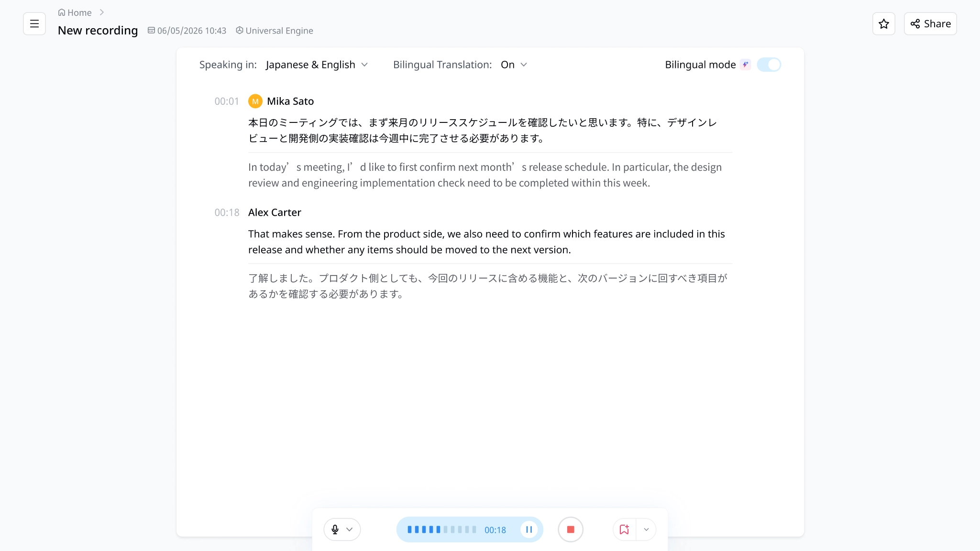This screenshot has height=551, width=980.
Task: Expand the bookmark options chevron
Action: pyautogui.click(x=646, y=529)
